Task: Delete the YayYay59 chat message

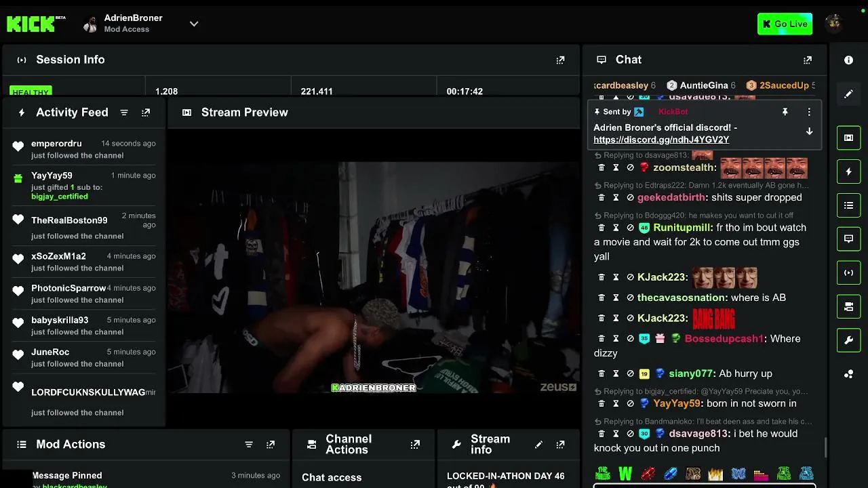Action: (x=601, y=403)
